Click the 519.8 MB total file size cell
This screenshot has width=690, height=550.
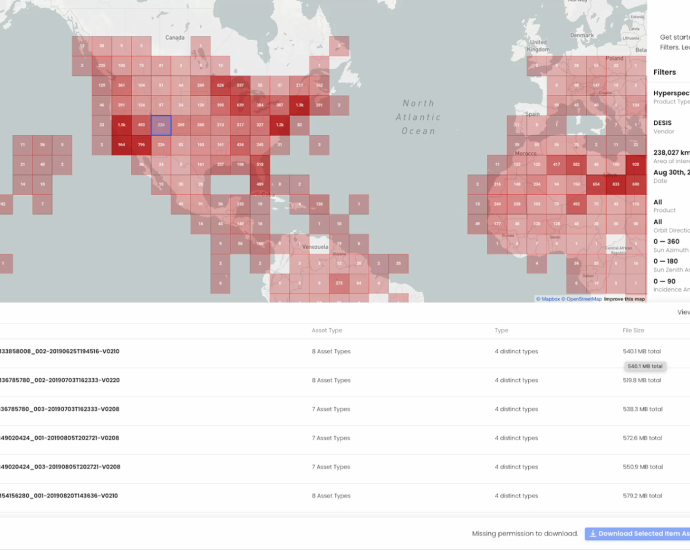642,380
